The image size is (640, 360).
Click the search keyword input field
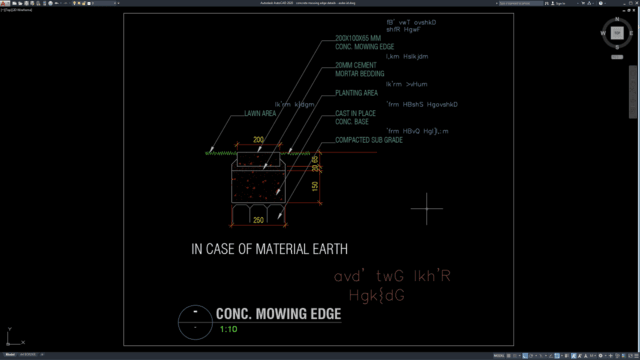tap(521, 3)
